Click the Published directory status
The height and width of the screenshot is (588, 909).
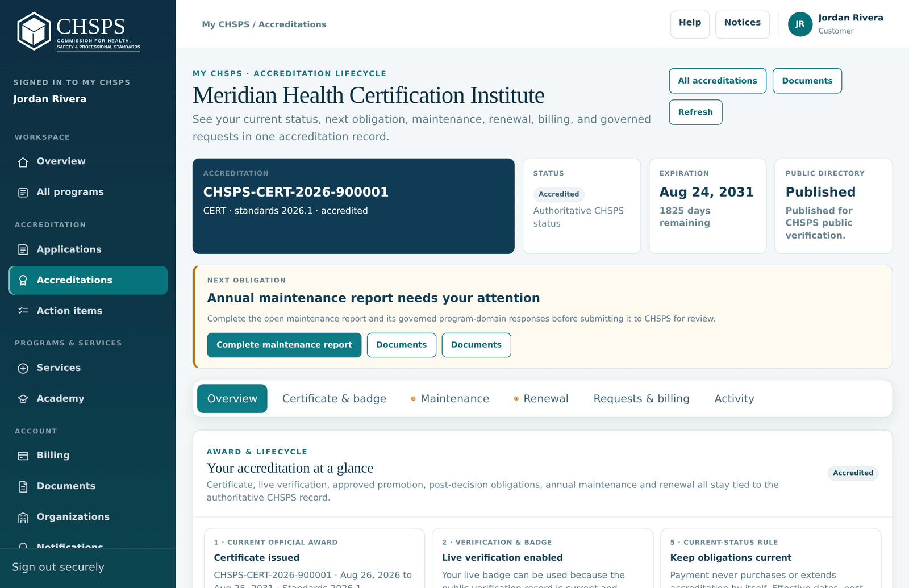[820, 192]
